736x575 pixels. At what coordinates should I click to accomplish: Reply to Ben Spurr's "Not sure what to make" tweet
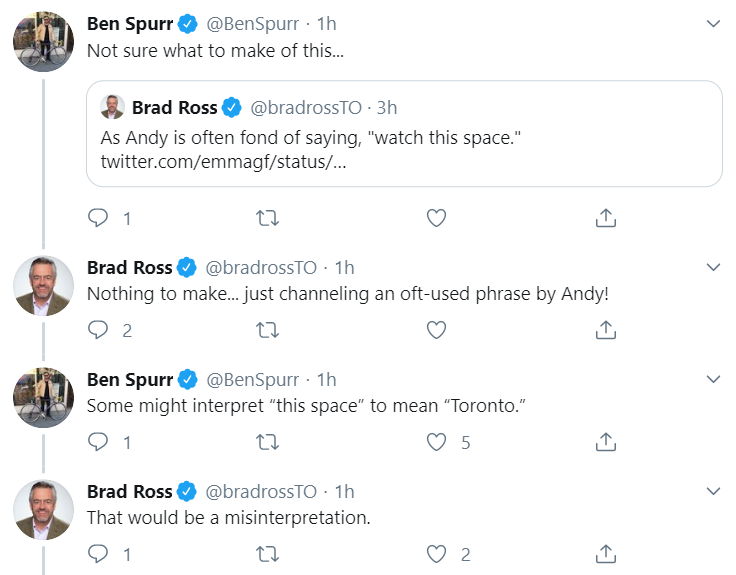click(x=98, y=218)
